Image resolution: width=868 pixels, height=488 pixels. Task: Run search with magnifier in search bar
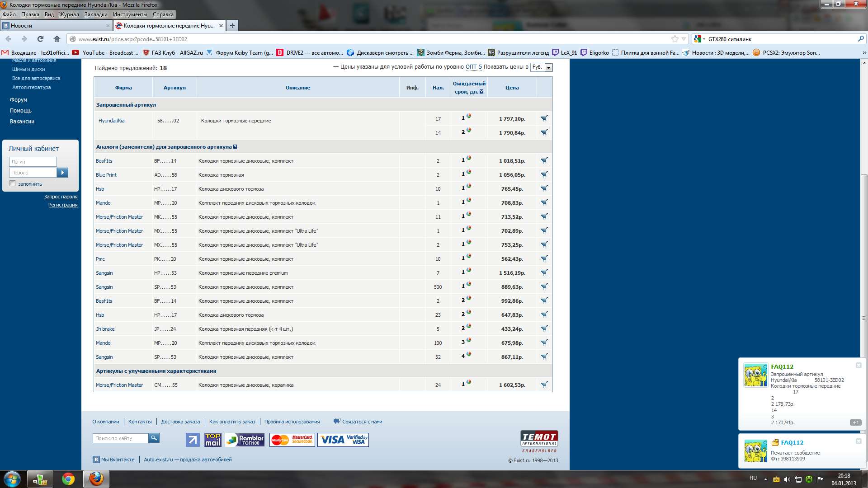pos(861,39)
